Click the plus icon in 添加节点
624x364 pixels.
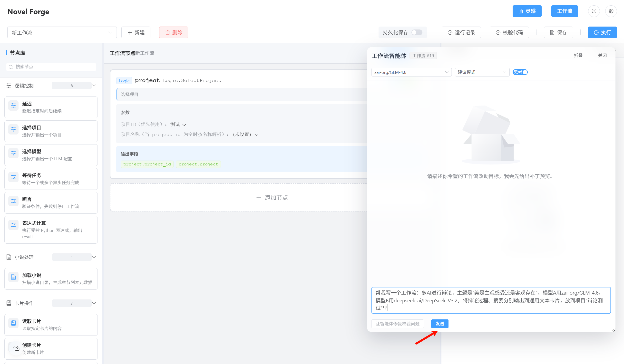pyautogui.click(x=259, y=197)
